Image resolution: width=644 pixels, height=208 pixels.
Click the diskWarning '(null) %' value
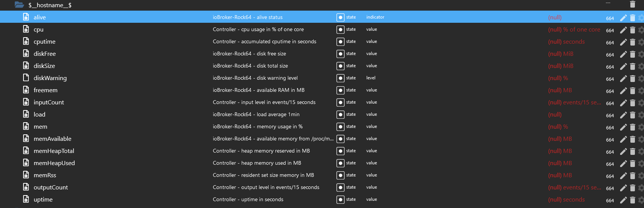tap(558, 78)
